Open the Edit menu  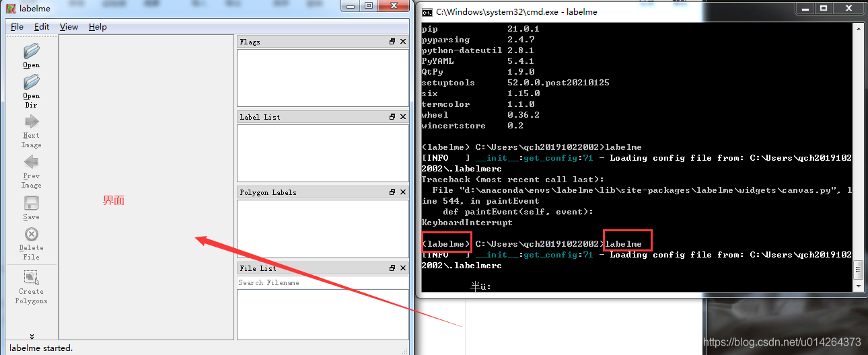(42, 27)
